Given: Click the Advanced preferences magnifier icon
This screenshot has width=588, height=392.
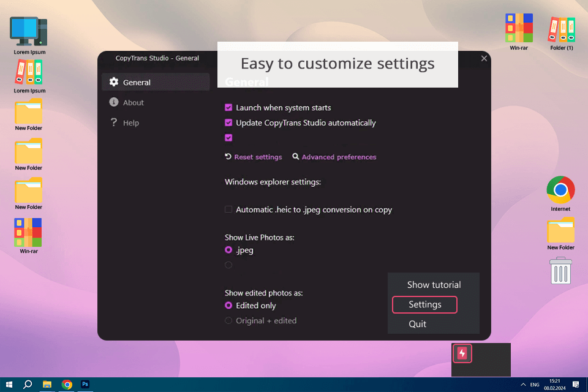Looking at the screenshot, I should click(x=296, y=156).
